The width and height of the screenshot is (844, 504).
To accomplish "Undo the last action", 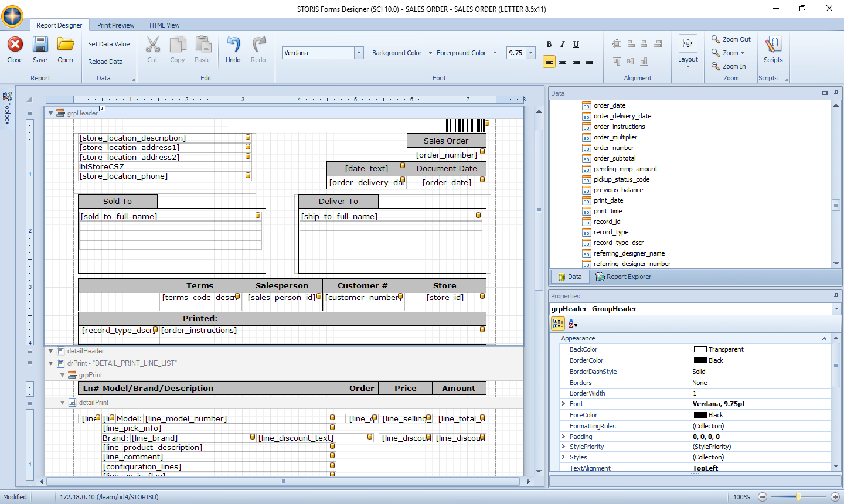I will 233,45.
